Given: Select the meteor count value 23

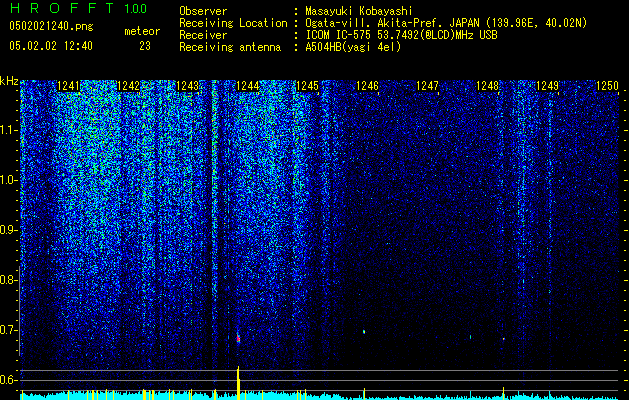Looking at the screenshot, I should click(145, 46).
